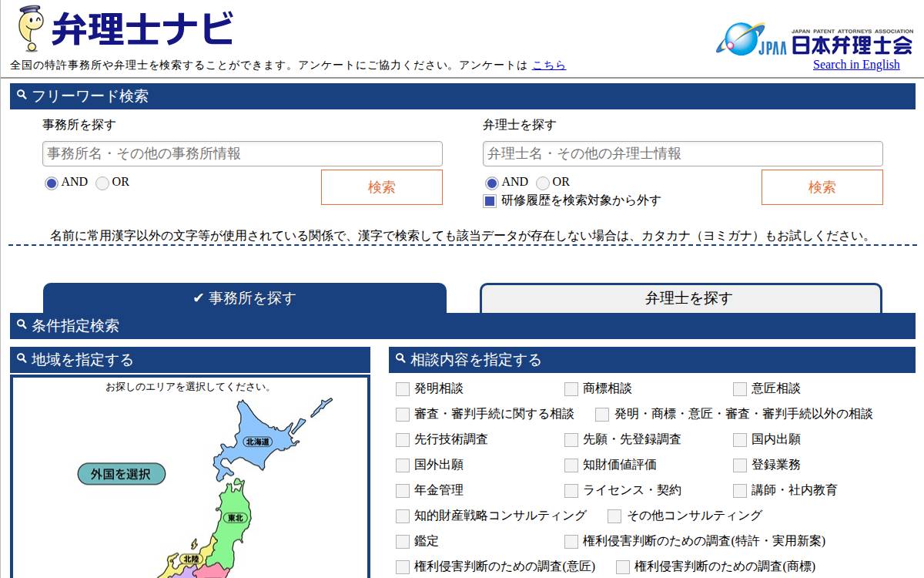Select AND under 事務所を探す

[52, 183]
